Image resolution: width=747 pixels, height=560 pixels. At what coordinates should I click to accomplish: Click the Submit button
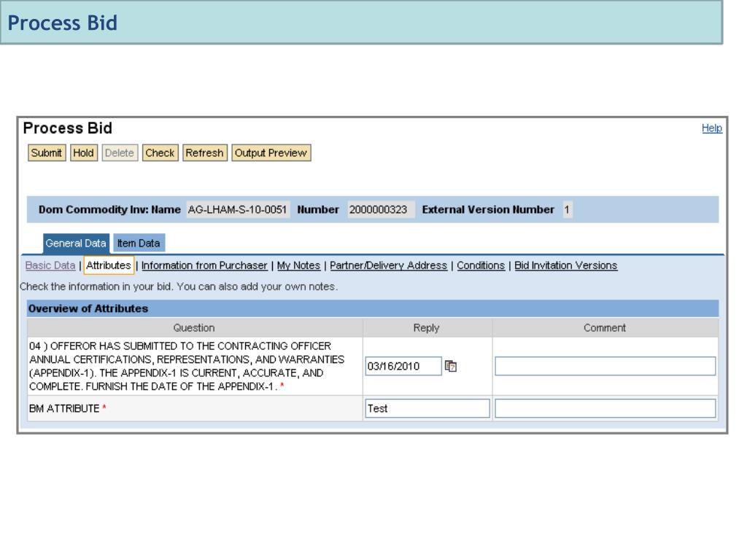(47, 153)
